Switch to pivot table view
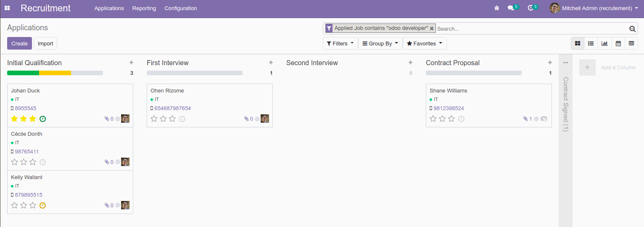 (x=631, y=43)
